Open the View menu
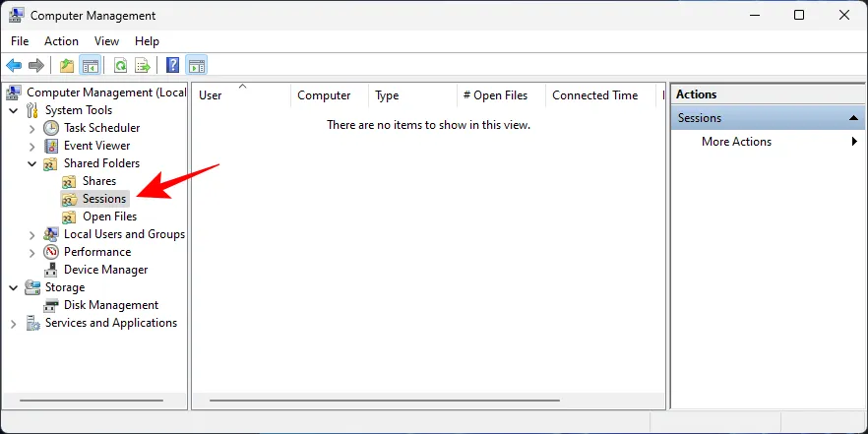 coord(106,41)
